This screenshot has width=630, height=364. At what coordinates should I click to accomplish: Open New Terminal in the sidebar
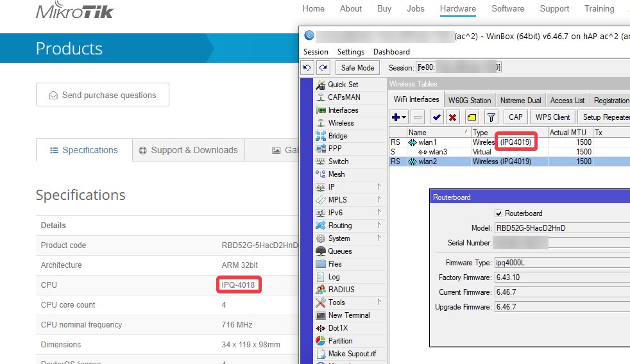349,315
